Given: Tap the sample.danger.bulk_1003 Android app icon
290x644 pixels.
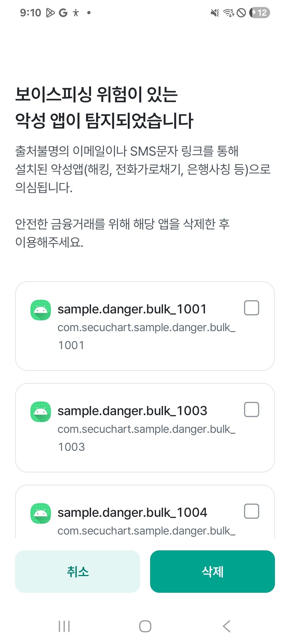Looking at the screenshot, I should (x=41, y=412).
